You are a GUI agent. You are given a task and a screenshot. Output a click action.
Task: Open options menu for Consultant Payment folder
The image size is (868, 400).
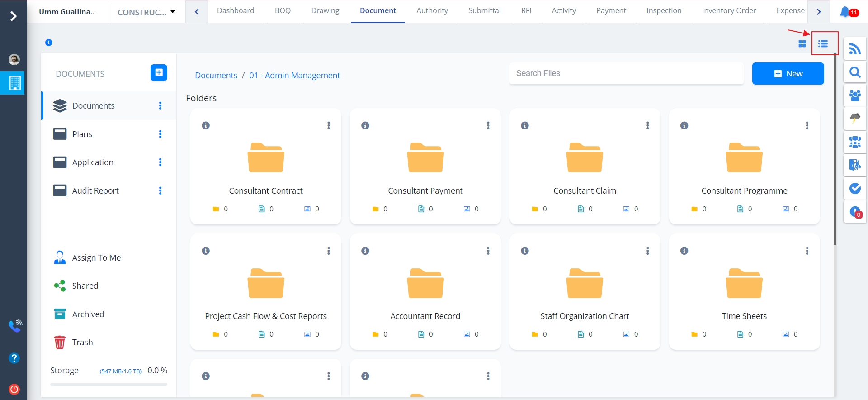(488, 125)
